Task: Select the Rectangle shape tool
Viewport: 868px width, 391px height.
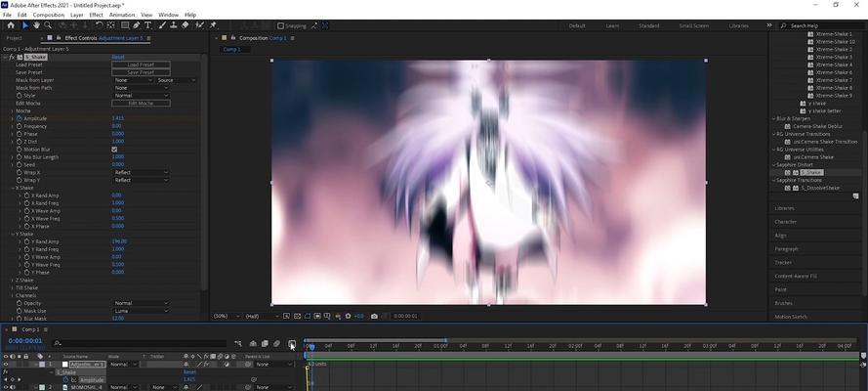Action: 125,25
